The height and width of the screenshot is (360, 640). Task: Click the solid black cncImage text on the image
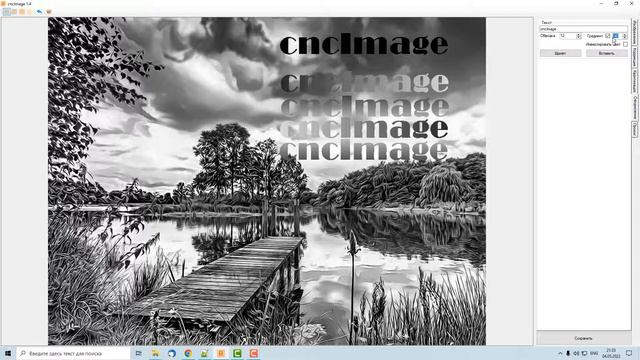coord(364,44)
